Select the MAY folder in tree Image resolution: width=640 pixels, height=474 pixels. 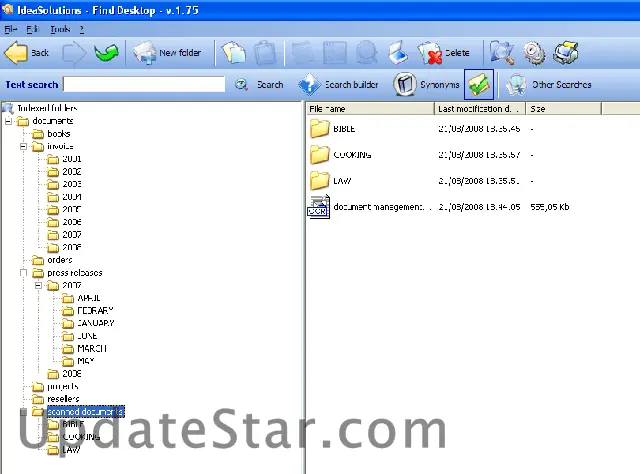pyautogui.click(x=86, y=361)
